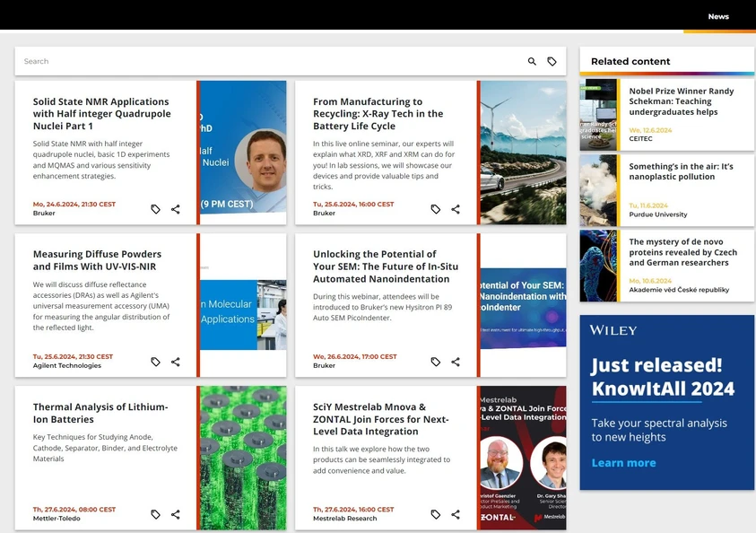Viewport: 756px width, 533px height.
Task: Click tag icon on Solid State NMR card
Action: [x=155, y=209]
